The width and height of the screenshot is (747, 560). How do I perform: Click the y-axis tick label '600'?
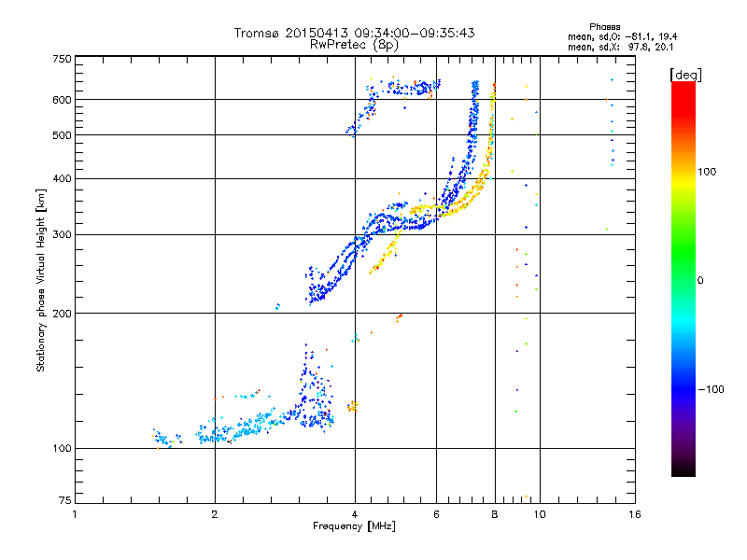(x=62, y=100)
